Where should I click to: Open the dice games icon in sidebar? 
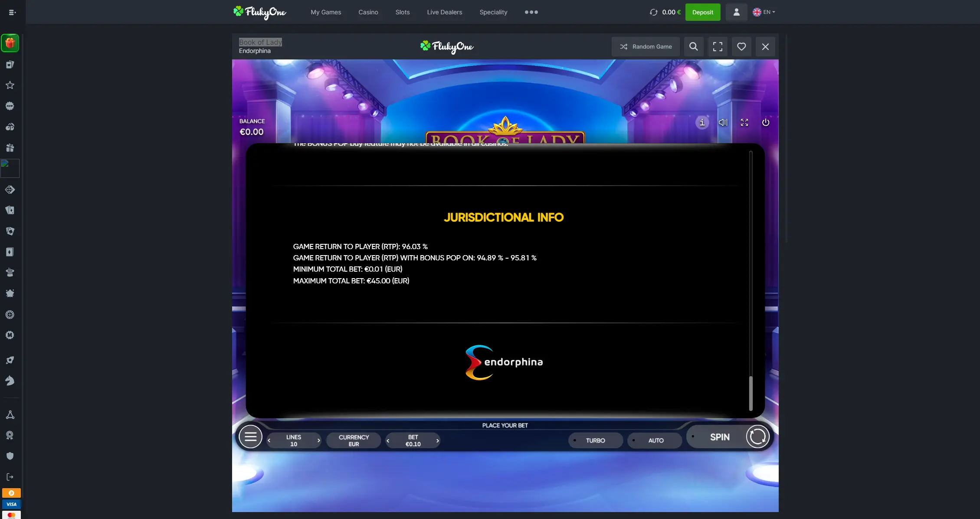tap(10, 190)
